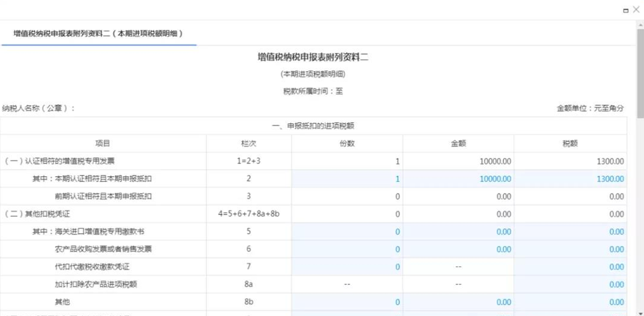Click formula cell 1=2+3
Viewport: 644px width, 316px height.
pyautogui.click(x=249, y=161)
